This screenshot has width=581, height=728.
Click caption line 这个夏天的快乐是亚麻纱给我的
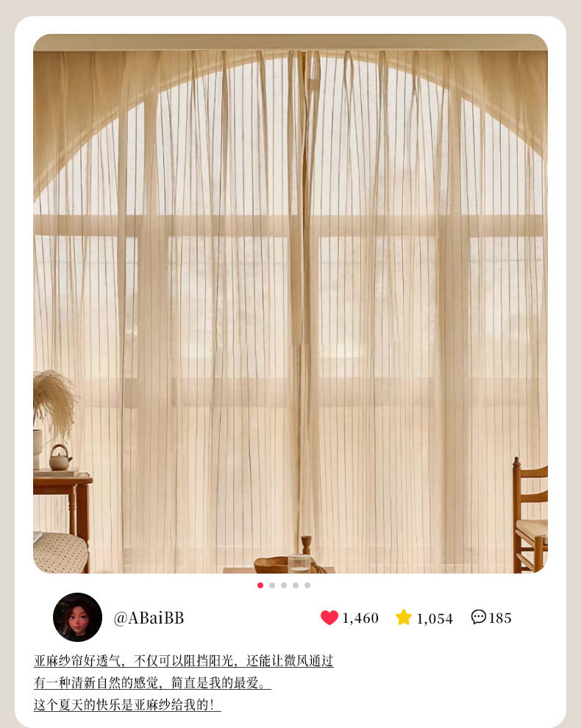pyautogui.click(x=127, y=704)
